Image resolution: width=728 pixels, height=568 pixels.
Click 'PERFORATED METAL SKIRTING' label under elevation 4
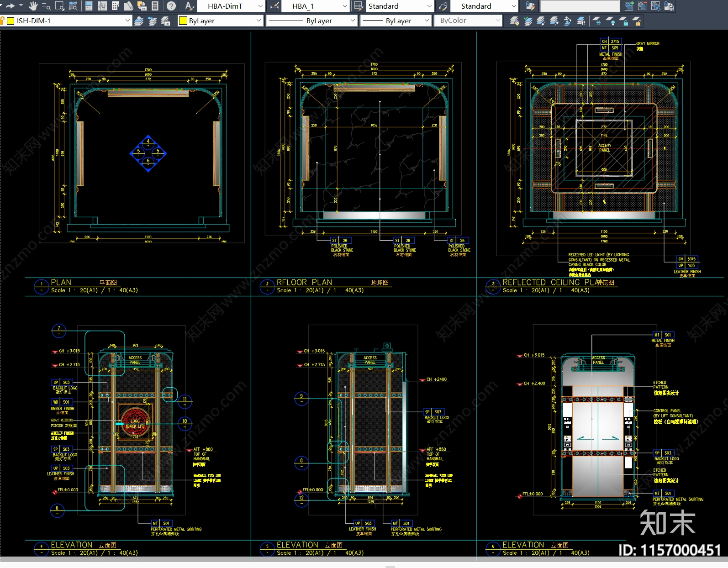[176, 529]
